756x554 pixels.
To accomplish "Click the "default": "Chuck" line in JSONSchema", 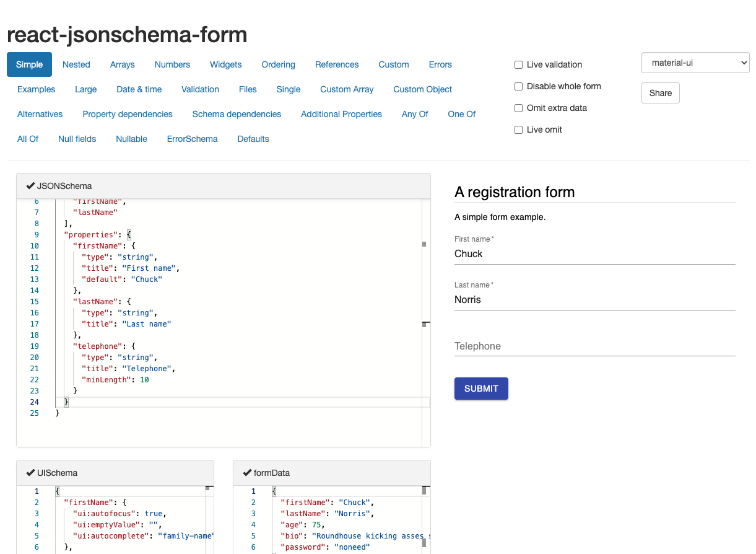I will (121, 279).
